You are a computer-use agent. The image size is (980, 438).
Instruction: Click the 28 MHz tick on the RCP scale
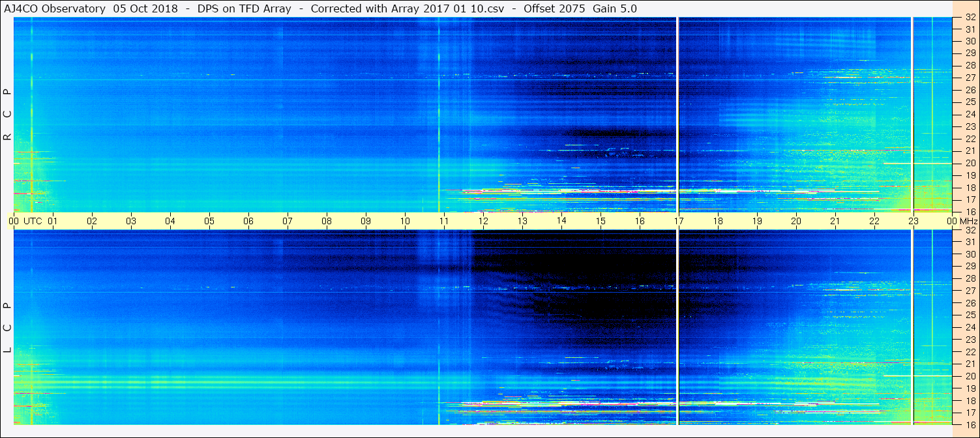970,65
